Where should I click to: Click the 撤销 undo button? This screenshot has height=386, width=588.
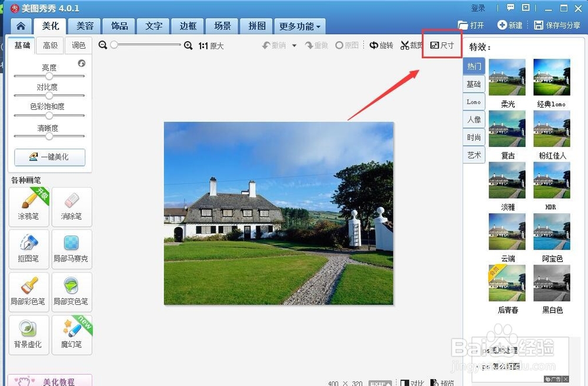pos(274,45)
